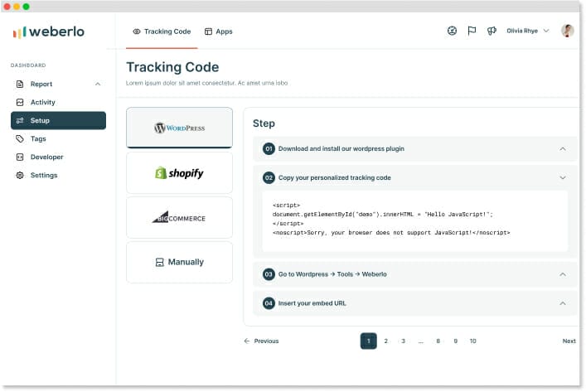Select pagination page 9

click(456, 341)
